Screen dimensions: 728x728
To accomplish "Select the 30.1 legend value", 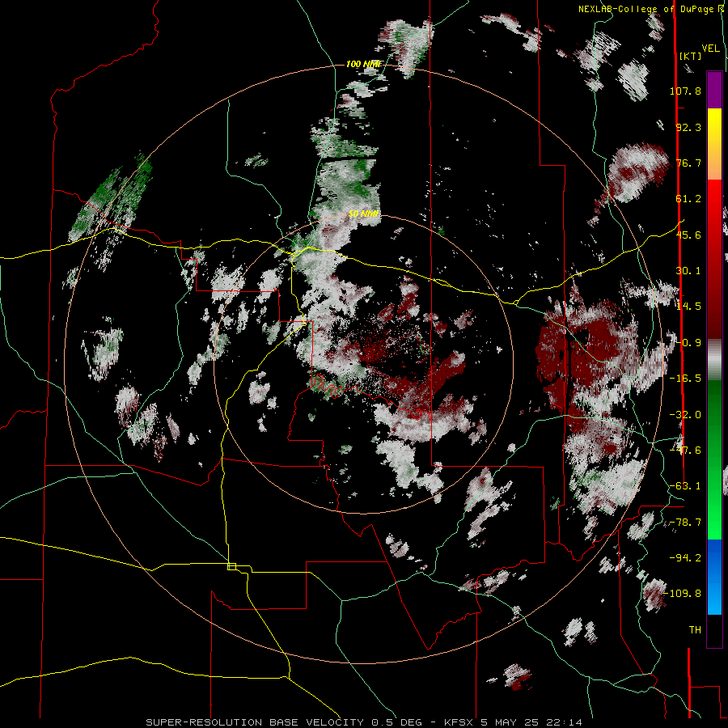I will (688, 271).
